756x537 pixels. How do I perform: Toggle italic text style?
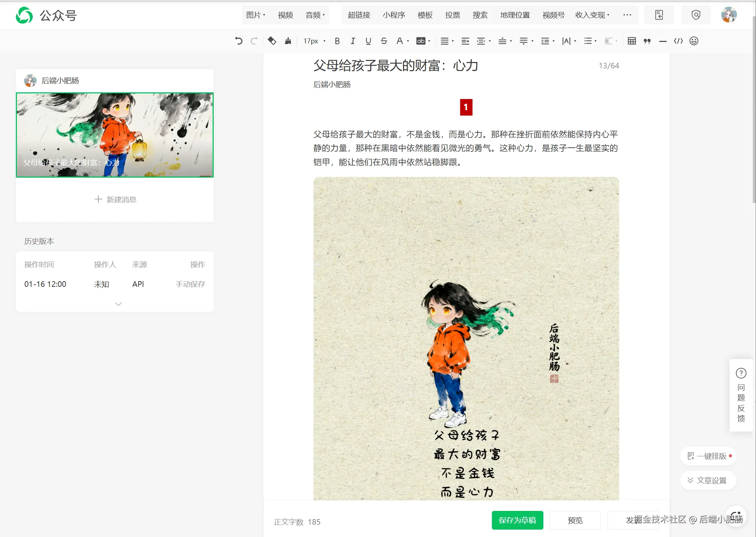point(353,41)
